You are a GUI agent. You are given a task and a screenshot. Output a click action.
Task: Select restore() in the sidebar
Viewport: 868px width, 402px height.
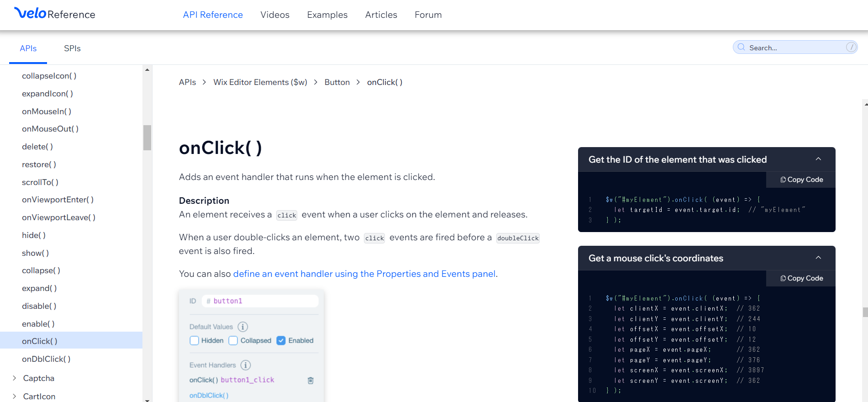pos(39,164)
